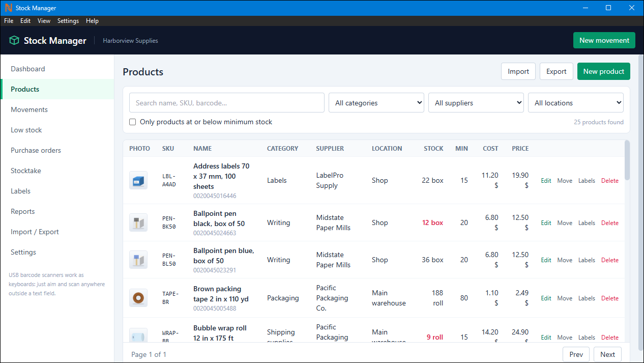
Task: Open Movements in the sidebar
Action: (57, 109)
